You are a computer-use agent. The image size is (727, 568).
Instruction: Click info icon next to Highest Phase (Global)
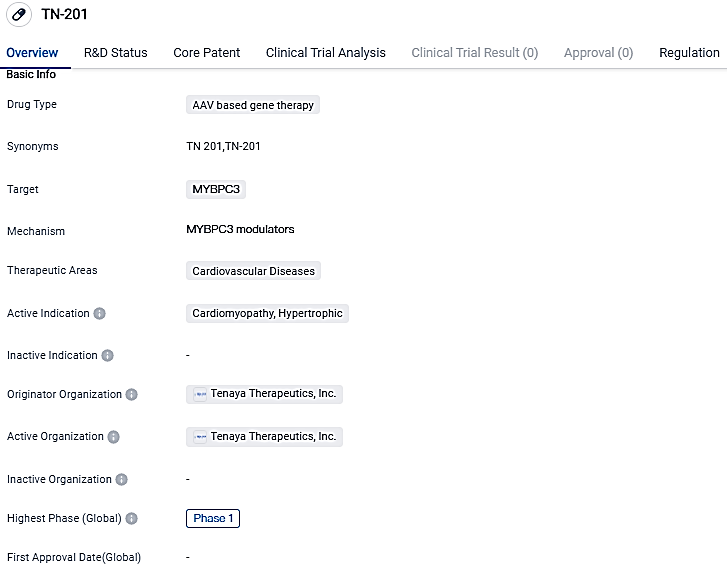click(x=131, y=519)
